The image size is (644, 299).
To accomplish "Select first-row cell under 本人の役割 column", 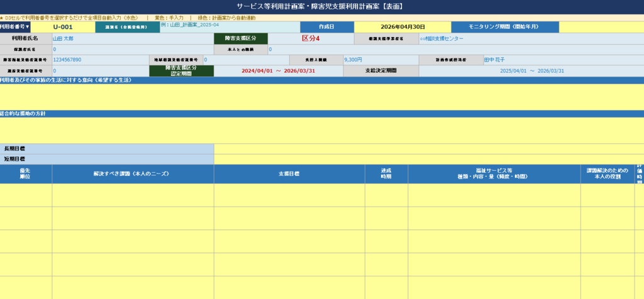I will pos(608,195).
